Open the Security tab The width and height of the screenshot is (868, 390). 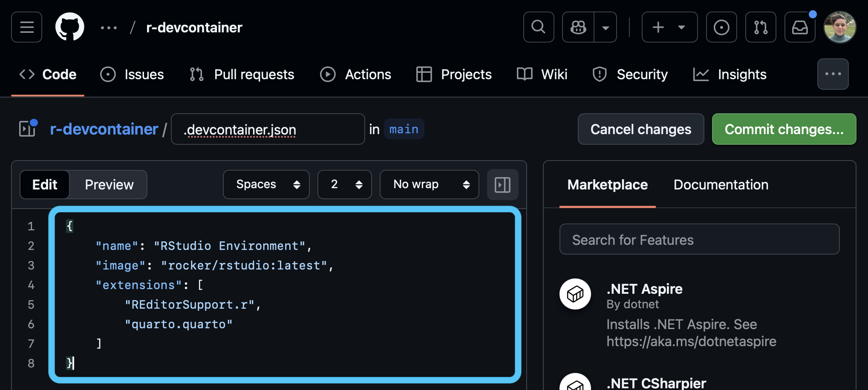630,75
